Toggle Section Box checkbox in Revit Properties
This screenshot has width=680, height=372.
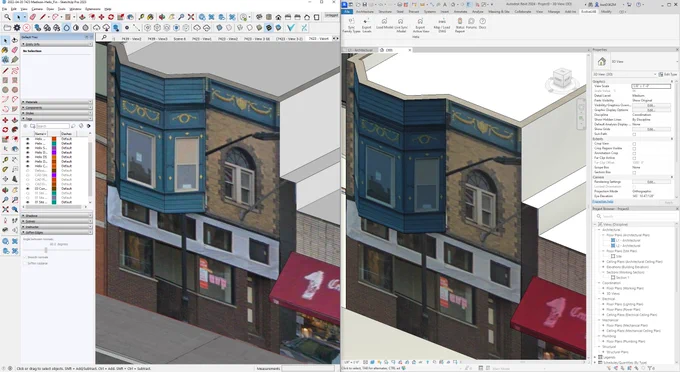634,172
